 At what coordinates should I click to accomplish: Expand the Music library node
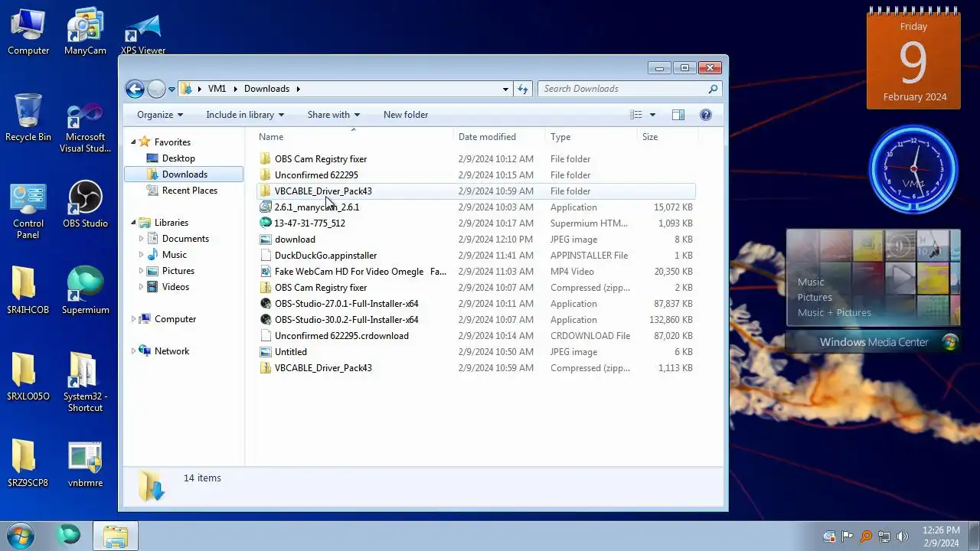pyautogui.click(x=141, y=255)
